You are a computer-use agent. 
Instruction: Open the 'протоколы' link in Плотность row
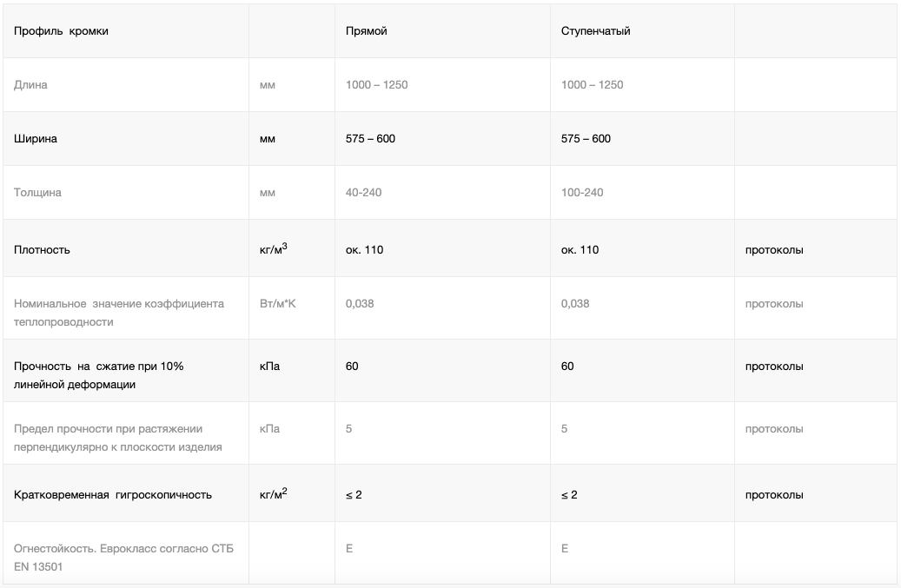[x=773, y=250]
